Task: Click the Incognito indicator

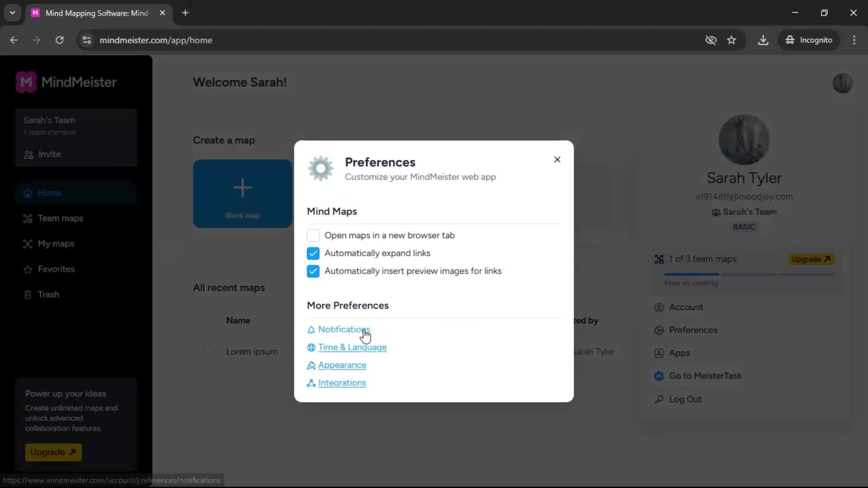Action: tap(808, 40)
